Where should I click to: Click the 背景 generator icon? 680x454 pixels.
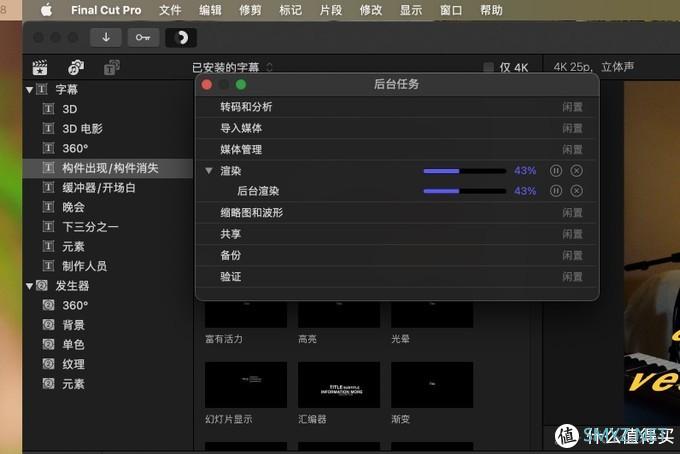click(x=49, y=324)
